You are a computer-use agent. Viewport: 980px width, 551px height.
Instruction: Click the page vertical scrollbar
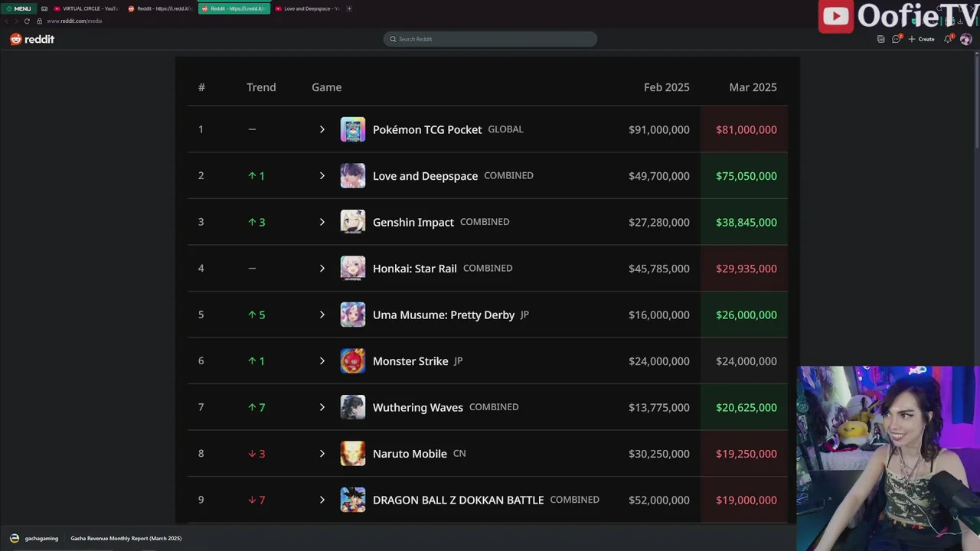pos(975,103)
